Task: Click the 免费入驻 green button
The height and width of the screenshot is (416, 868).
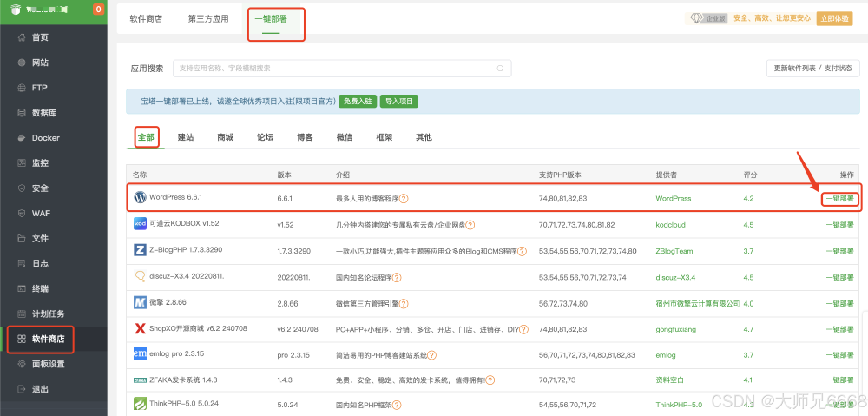Action: [x=358, y=102]
